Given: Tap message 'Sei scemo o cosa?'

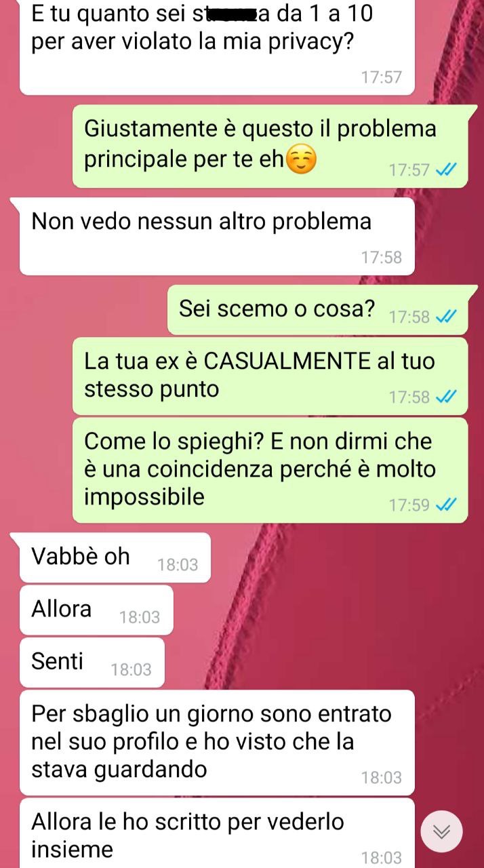Looking at the screenshot, I should pyautogui.click(x=317, y=310).
